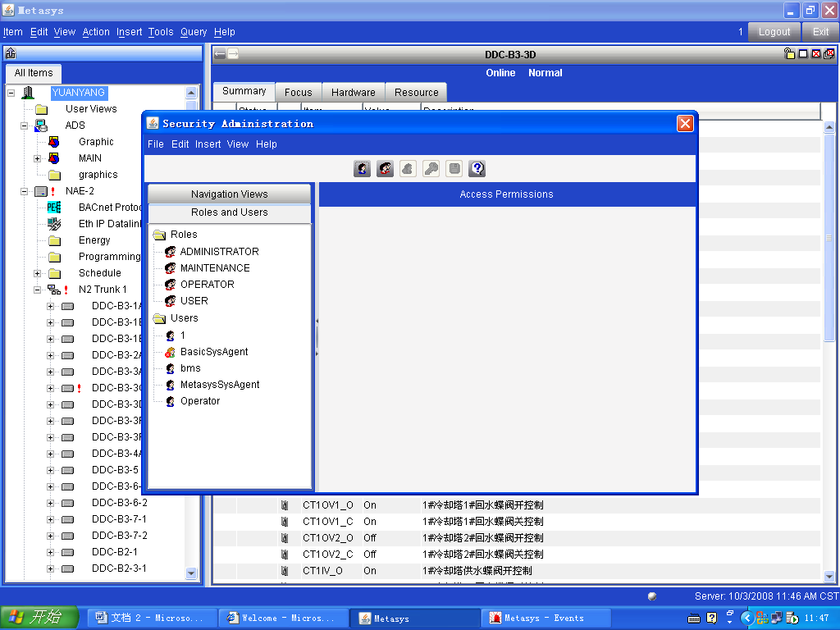Select the MetasysSysAgent user
Screen dimensions: 840x630
coord(220,385)
